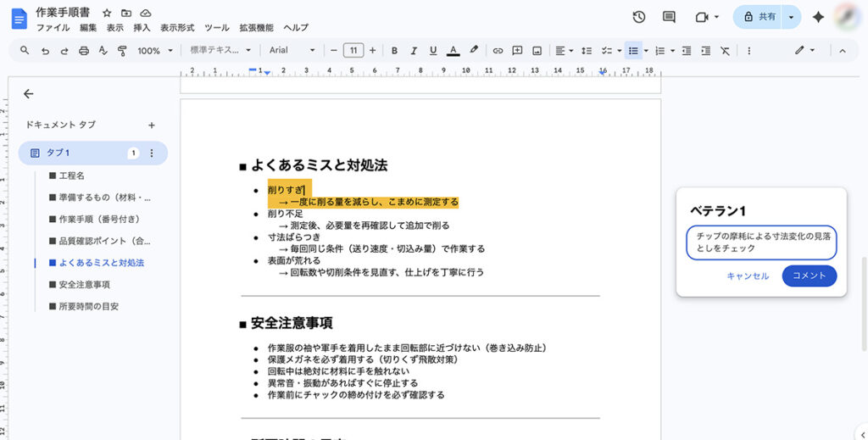The width and height of the screenshot is (868, 440).
Task: Cancel the comment with キャンセル
Action: click(748, 276)
